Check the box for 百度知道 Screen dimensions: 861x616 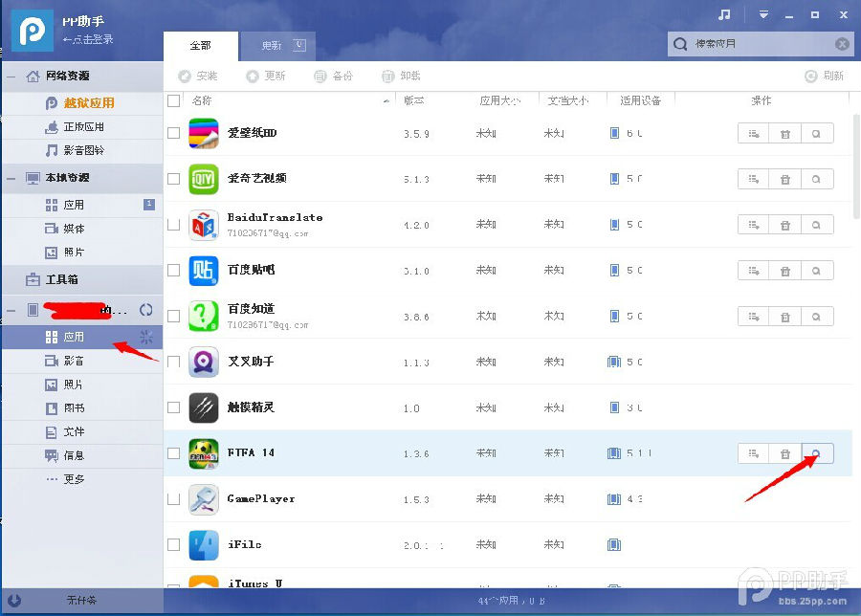click(x=173, y=316)
